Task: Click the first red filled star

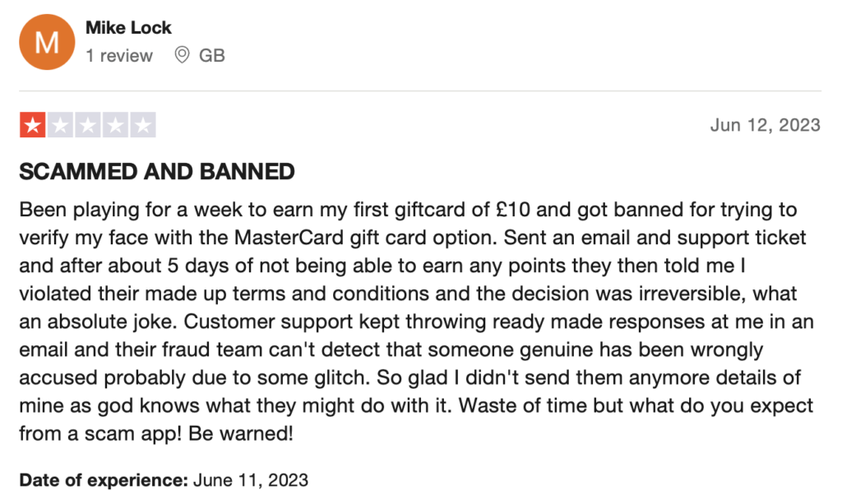Action: tap(33, 125)
